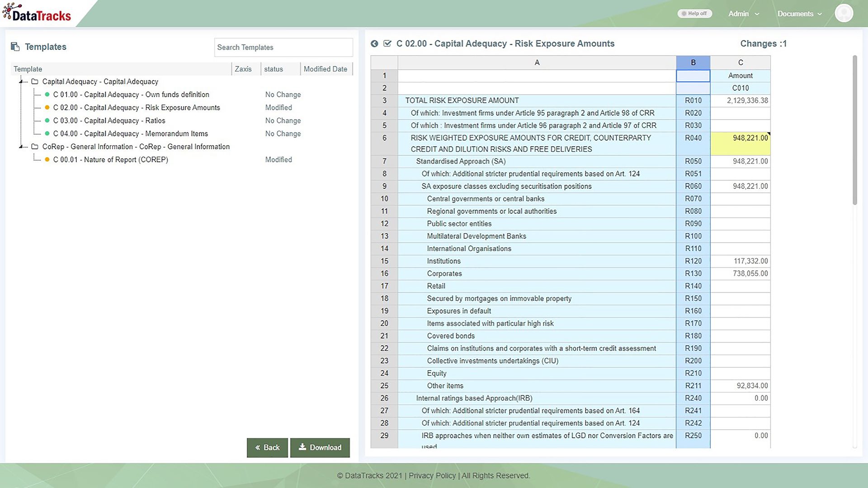
Task: Toggle the Help off switch
Action: coord(694,14)
